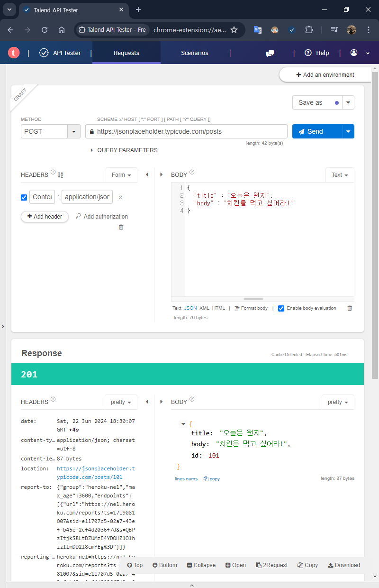Click 2Request in the response toolbar
The image size is (379, 588).
(272, 565)
